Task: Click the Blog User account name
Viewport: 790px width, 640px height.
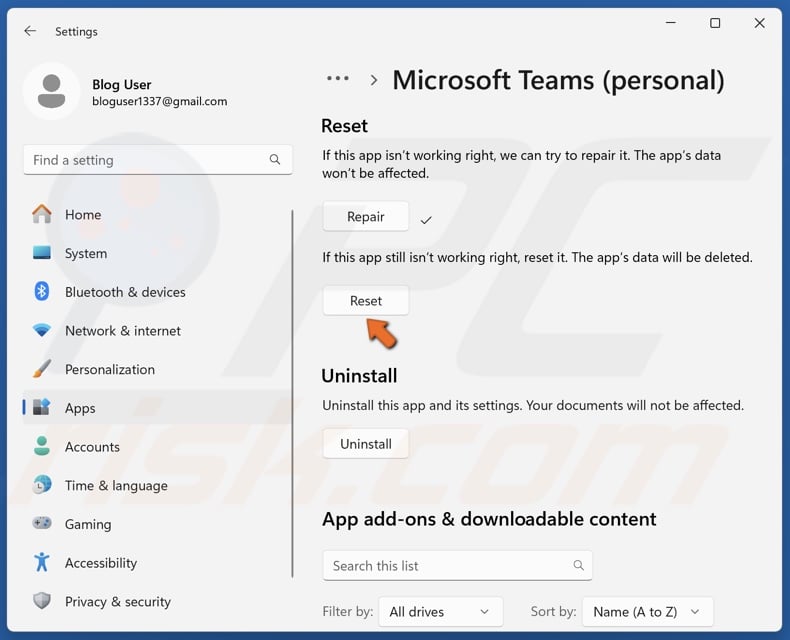Action: [x=121, y=85]
